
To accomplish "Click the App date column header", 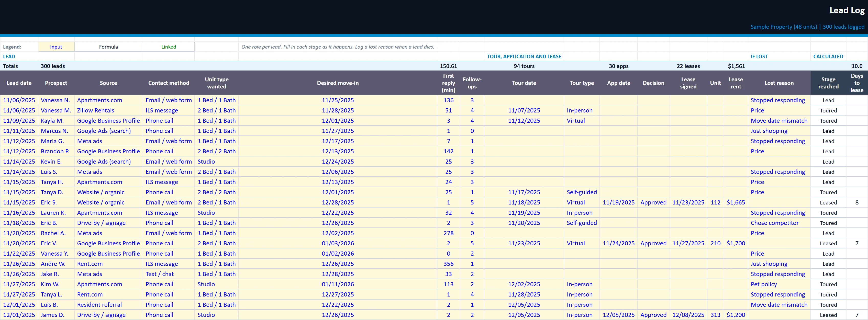I will click(619, 83).
